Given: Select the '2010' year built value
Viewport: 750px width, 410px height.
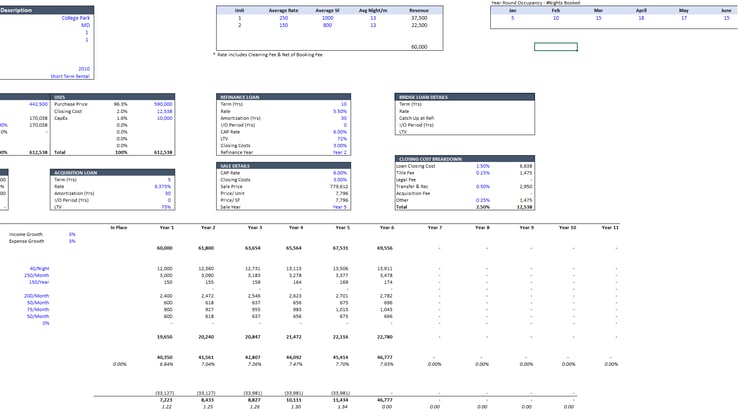Looking at the screenshot, I should [84, 69].
